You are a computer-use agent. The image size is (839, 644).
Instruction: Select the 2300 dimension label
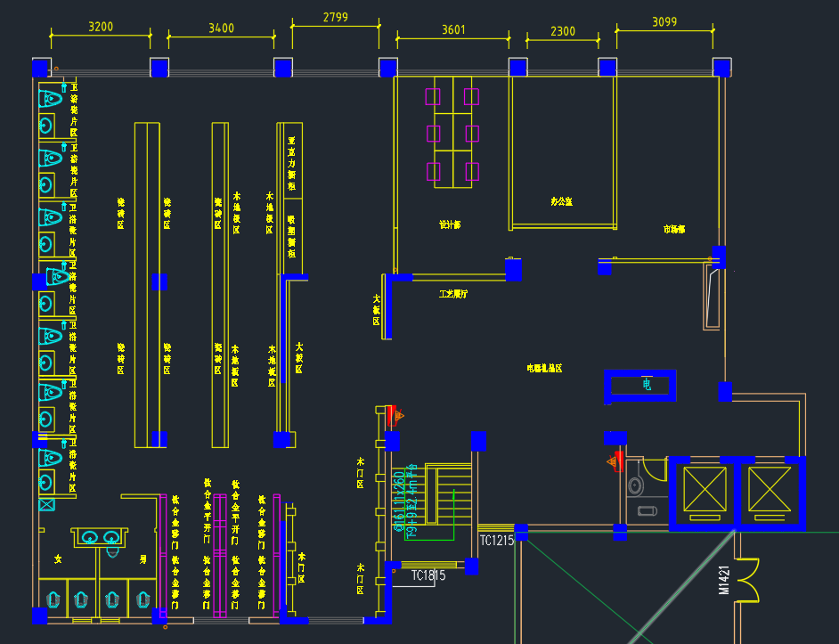coord(563,31)
